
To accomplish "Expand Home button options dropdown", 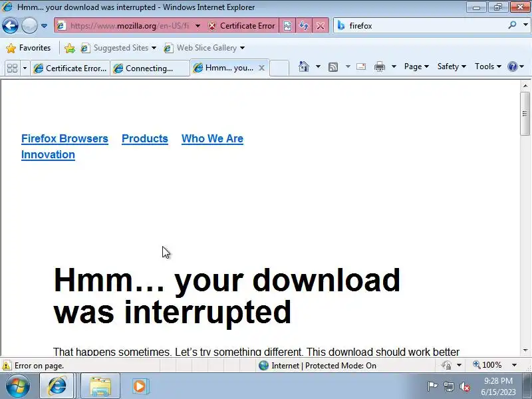I will pyautogui.click(x=318, y=66).
